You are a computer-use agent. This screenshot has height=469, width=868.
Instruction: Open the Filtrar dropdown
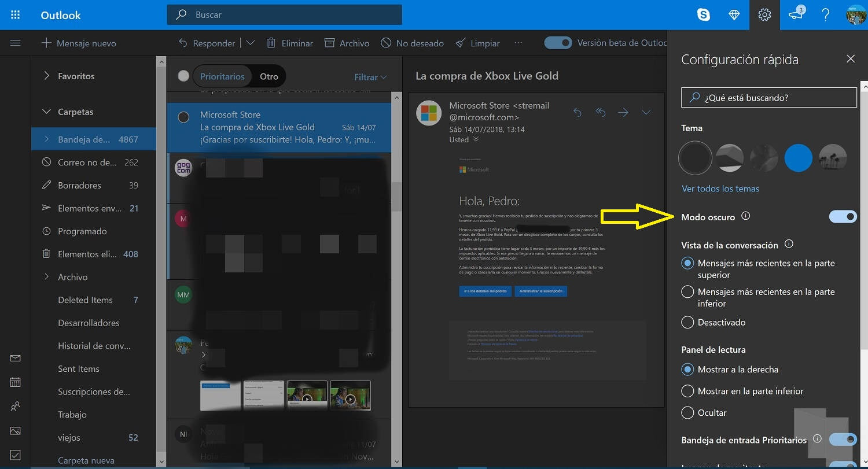pos(370,77)
